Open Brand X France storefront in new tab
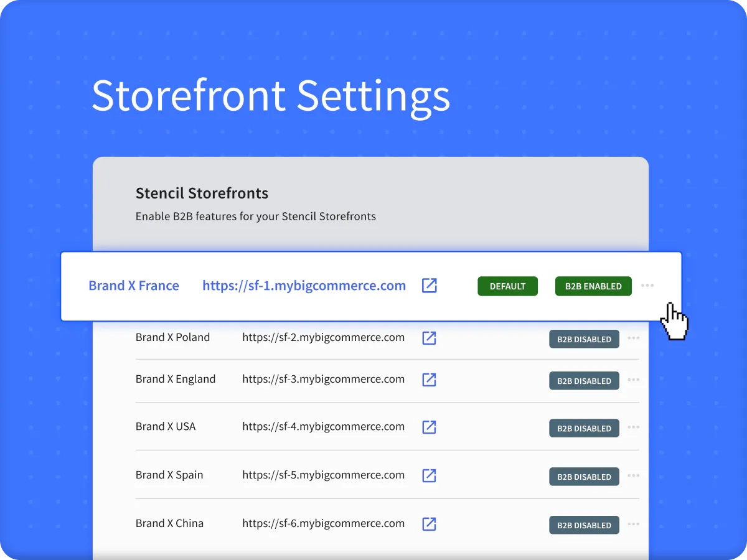 pos(429,286)
